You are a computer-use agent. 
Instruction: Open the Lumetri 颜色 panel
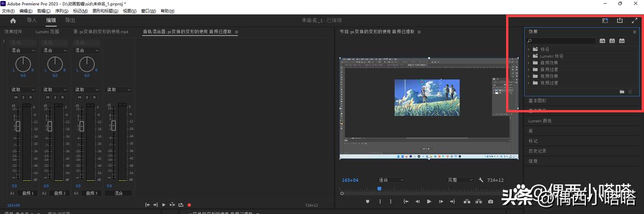click(x=540, y=121)
